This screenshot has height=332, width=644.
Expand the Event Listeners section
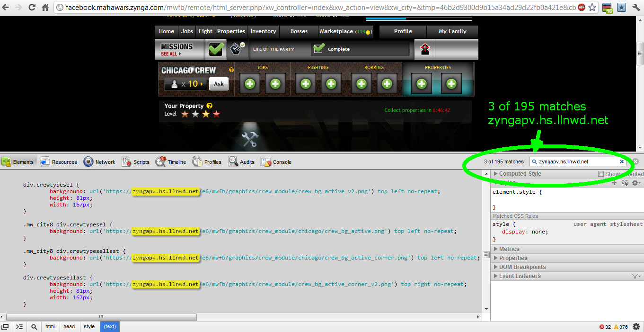(517, 276)
